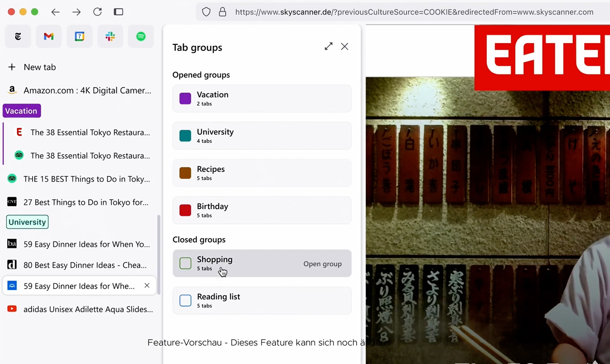The width and height of the screenshot is (610, 364).
Task: Toggle the sidebar icon in toolbar
Action: click(118, 12)
